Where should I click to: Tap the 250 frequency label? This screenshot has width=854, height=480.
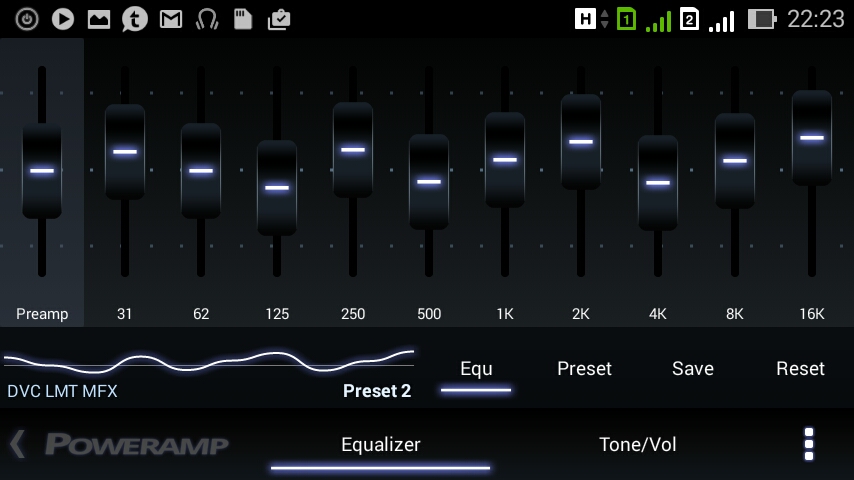point(353,314)
